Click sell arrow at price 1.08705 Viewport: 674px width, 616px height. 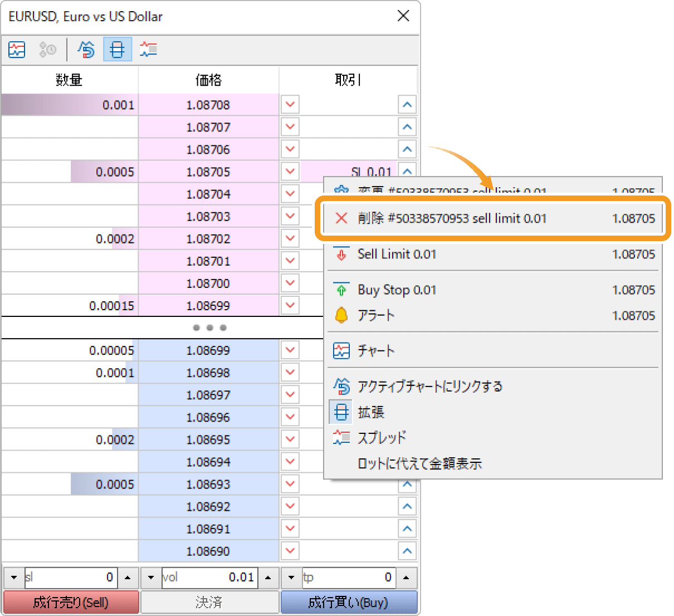pos(290,172)
